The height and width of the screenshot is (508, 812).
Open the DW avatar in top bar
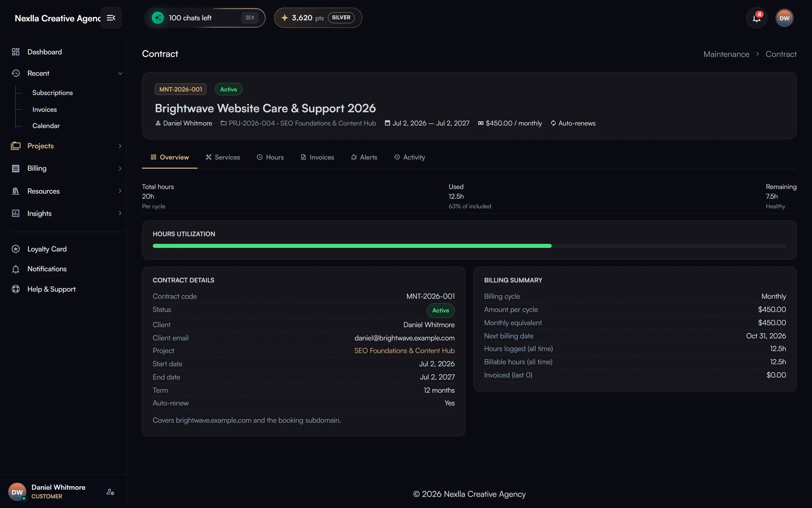click(x=784, y=18)
